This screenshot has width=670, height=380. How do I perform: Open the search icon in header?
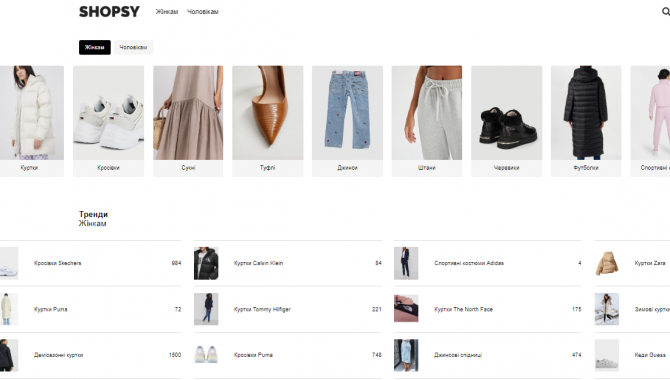click(666, 12)
